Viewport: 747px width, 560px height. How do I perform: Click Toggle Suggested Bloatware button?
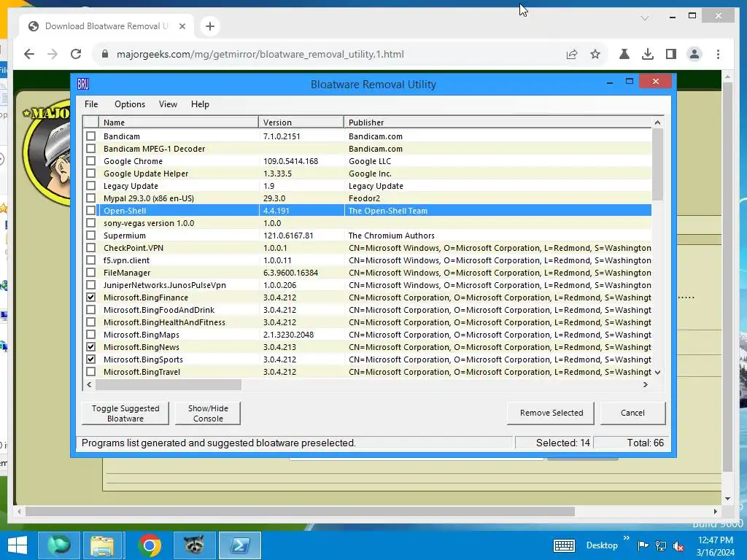tap(125, 413)
